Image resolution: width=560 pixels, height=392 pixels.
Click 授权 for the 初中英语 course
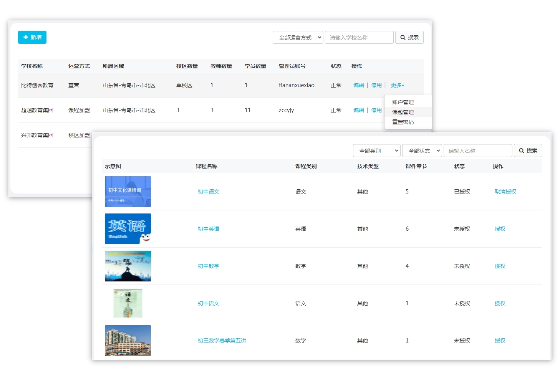tap(500, 229)
